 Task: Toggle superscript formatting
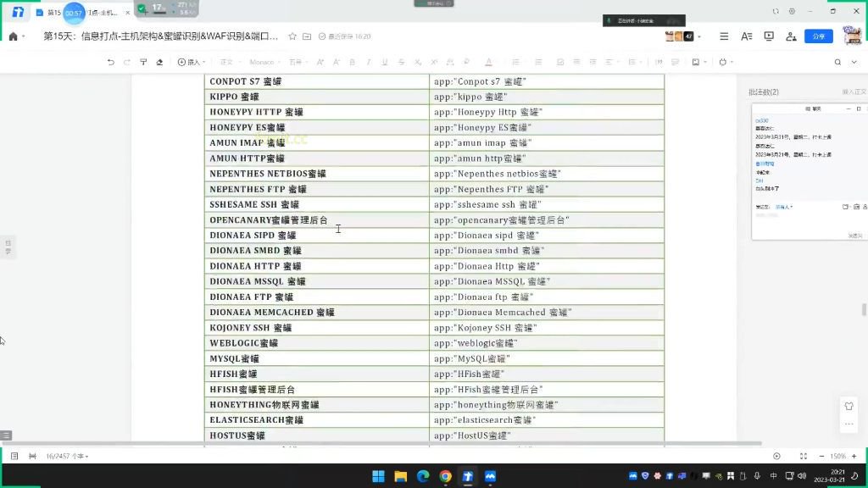tap(434, 62)
